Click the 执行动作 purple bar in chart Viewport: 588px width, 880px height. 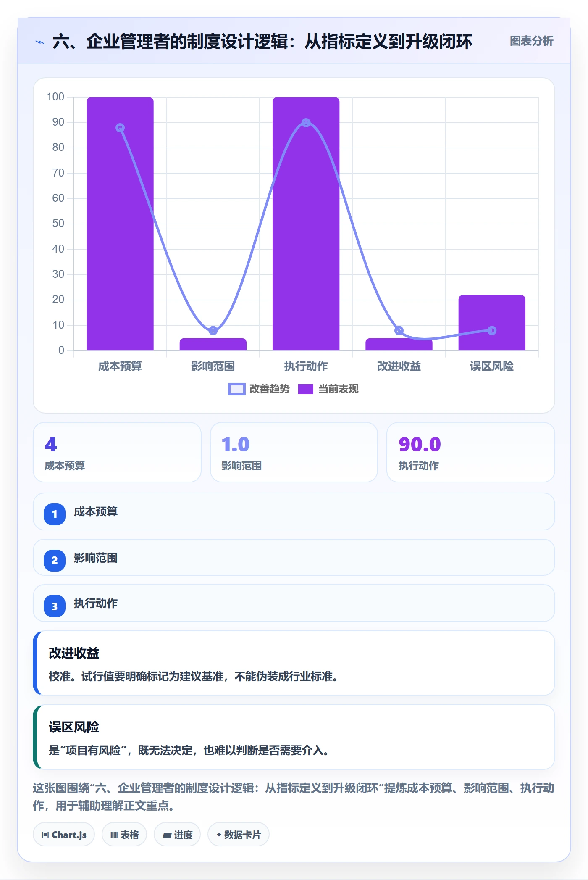pos(306,224)
